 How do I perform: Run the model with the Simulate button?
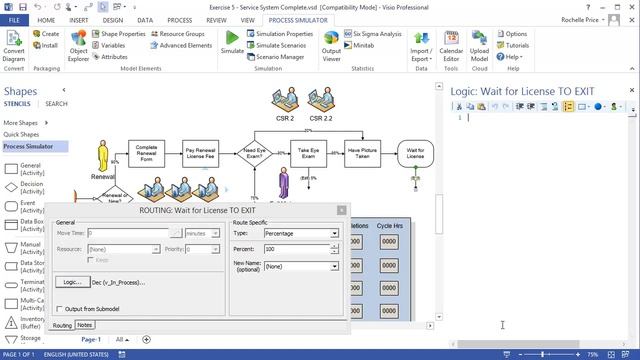(232, 42)
